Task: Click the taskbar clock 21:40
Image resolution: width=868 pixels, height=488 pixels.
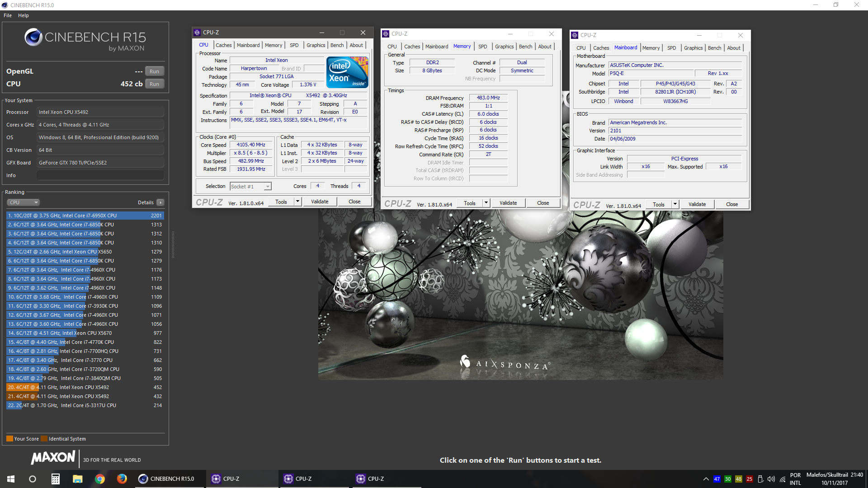Action: point(857,475)
